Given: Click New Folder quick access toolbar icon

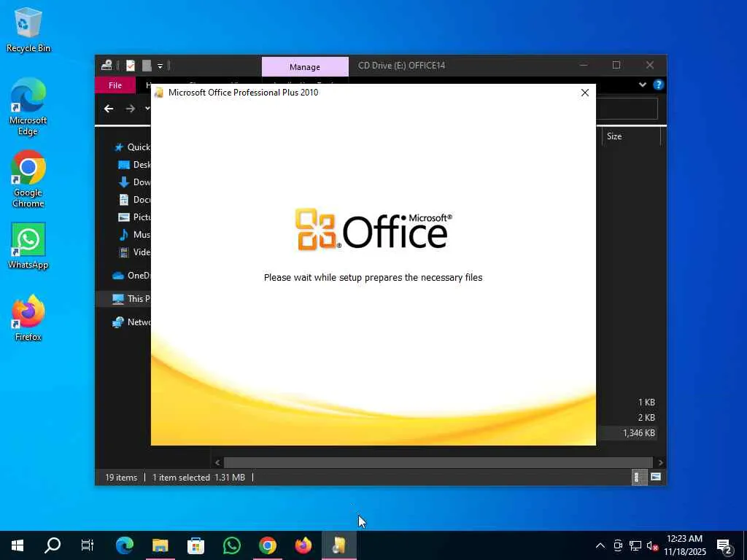Looking at the screenshot, I should click(147, 66).
